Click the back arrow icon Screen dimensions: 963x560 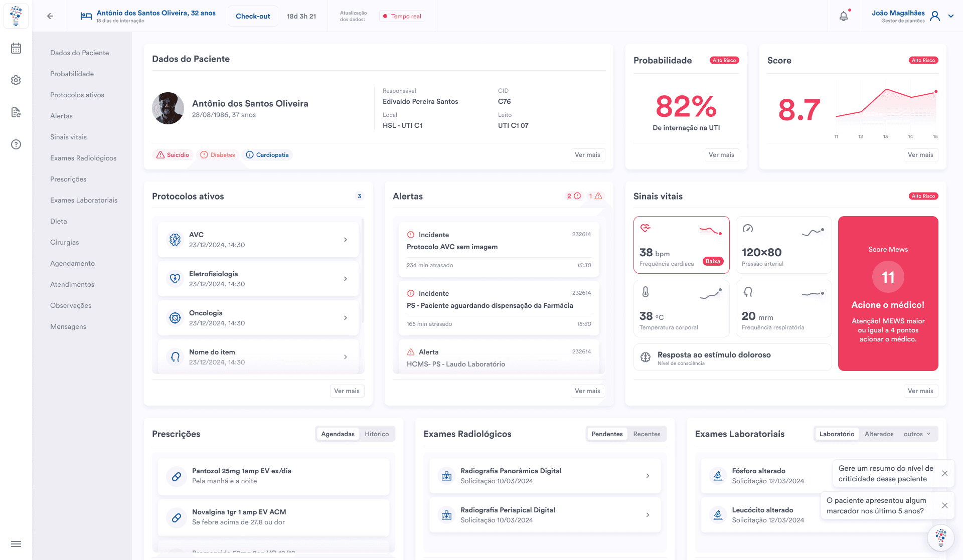coord(50,16)
